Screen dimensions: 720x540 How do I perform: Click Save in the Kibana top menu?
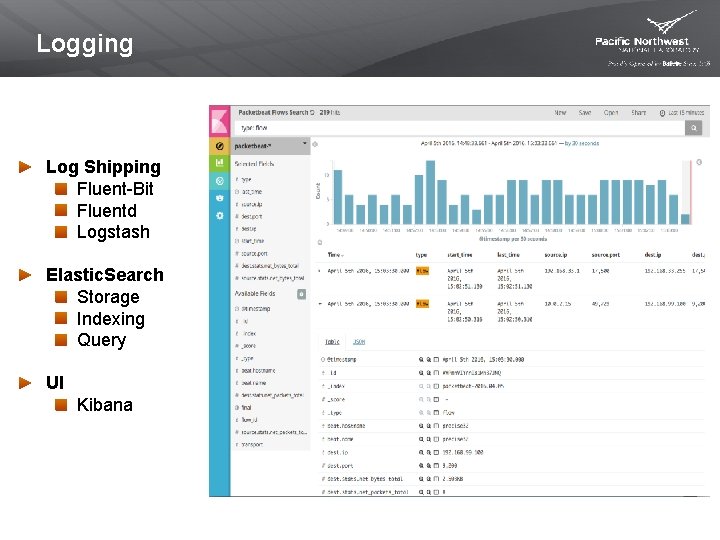click(585, 112)
